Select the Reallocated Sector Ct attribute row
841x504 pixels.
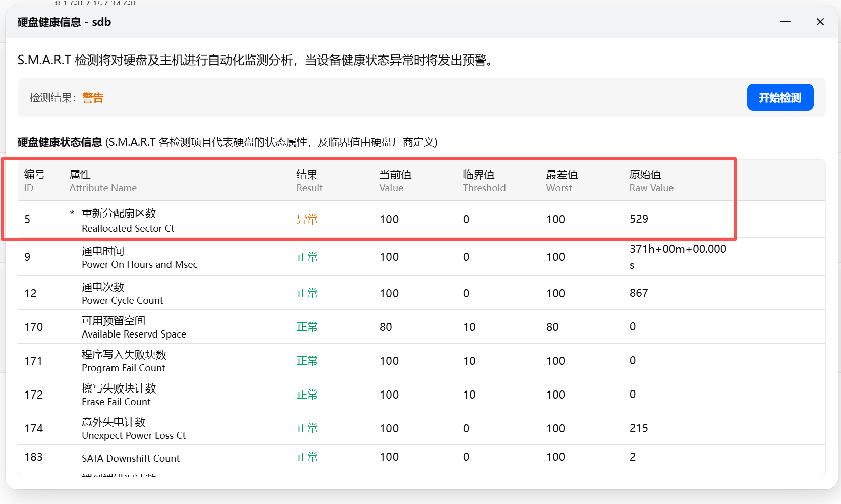click(128, 220)
